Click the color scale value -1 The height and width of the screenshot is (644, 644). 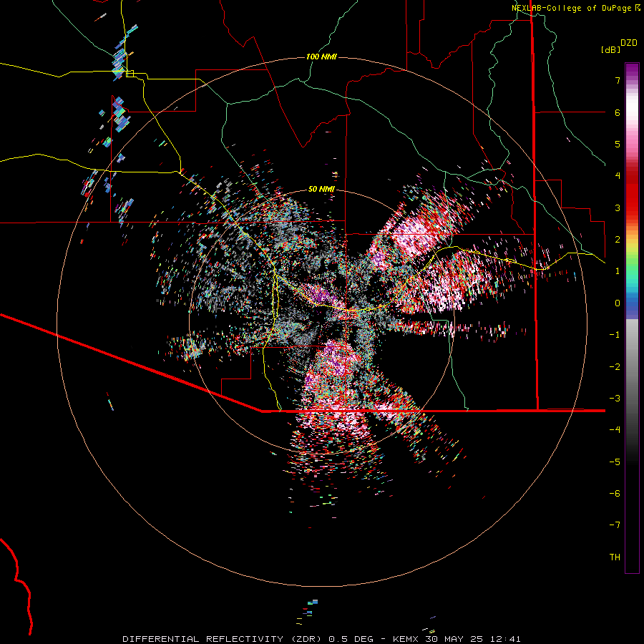(615, 335)
